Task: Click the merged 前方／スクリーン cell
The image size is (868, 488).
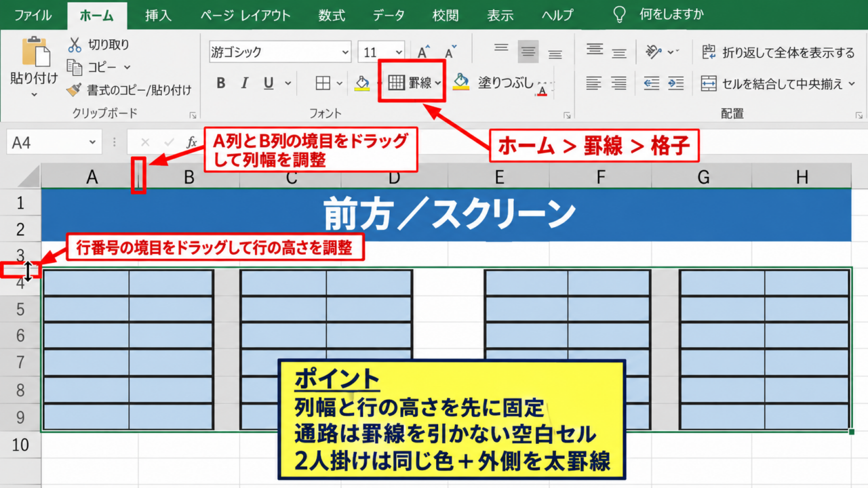Action: coord(446,216)
